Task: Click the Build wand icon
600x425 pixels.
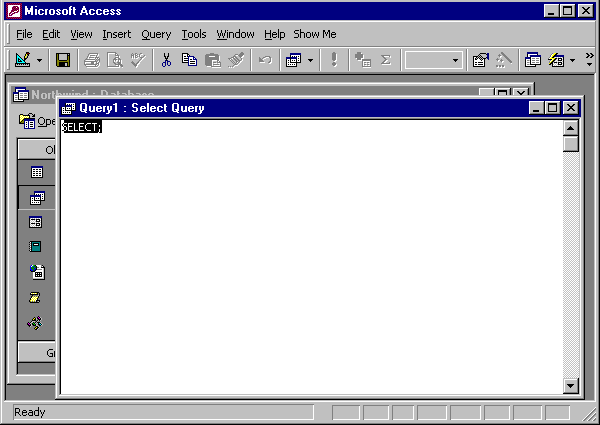Action: tap(504, 60)
